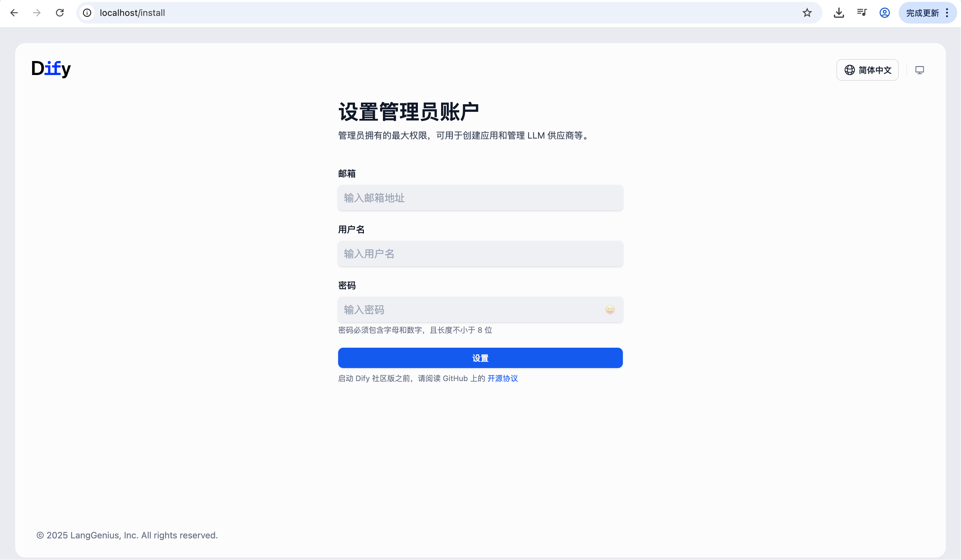Click the 密码 field label
The width and height of the screenshot is (961, 560).
(347, 285)
